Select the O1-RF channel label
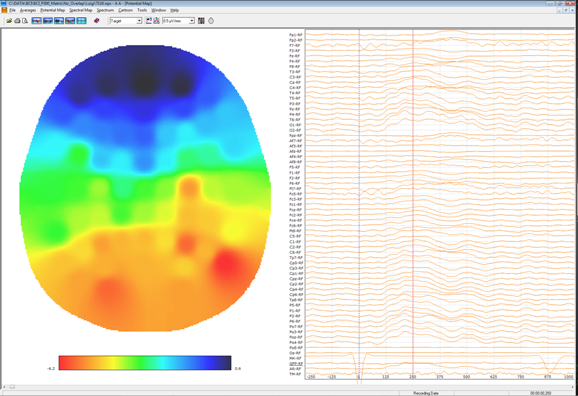The image size is (578, 396). tap(295, 125)
